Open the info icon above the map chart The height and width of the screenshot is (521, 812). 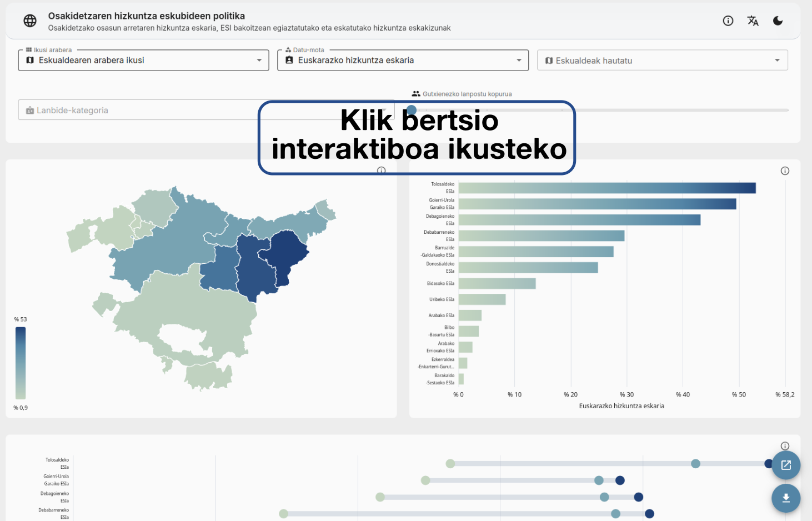(382, 171)
